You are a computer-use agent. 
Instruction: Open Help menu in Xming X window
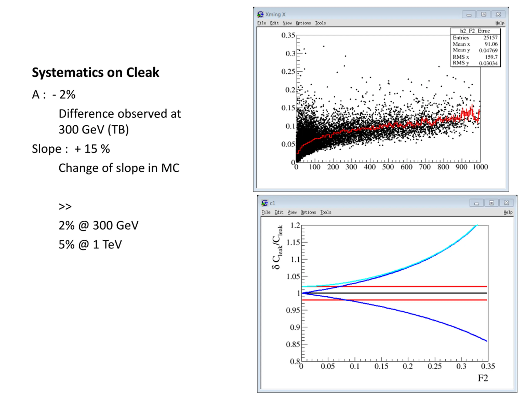pyautogui.click(x=500, y=23)
